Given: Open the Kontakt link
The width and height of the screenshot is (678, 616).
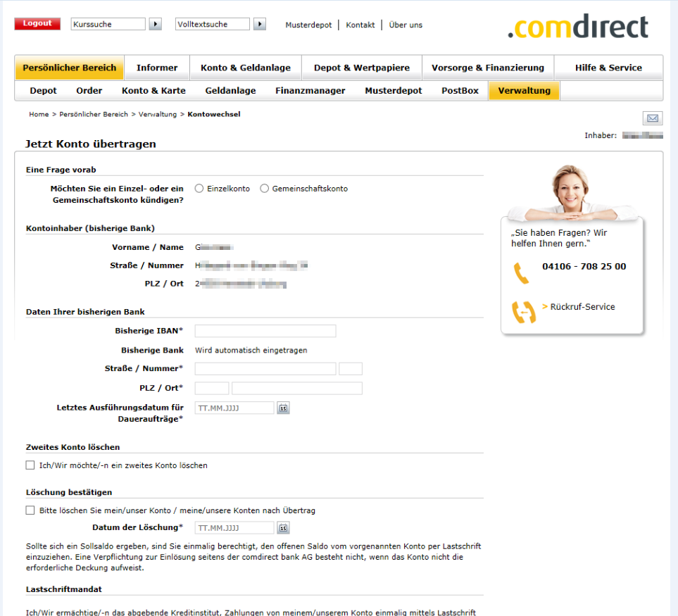Looking at the screenshot, I should [x=360, y=25].
